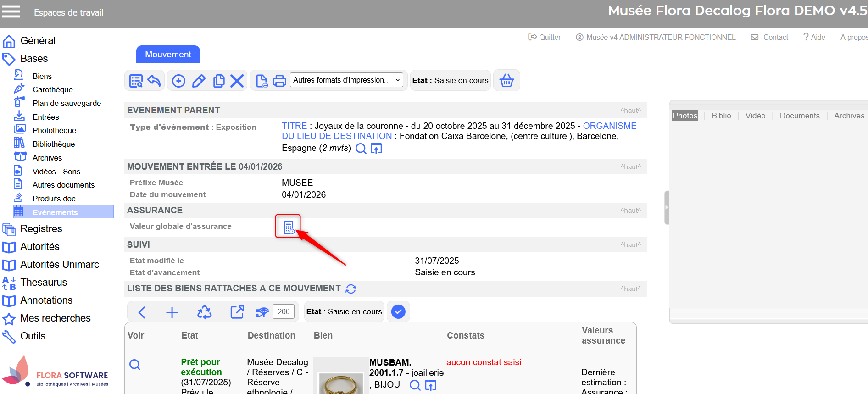Expand the Registres sidebar section
Screen dimensions: 868x394
41,228
